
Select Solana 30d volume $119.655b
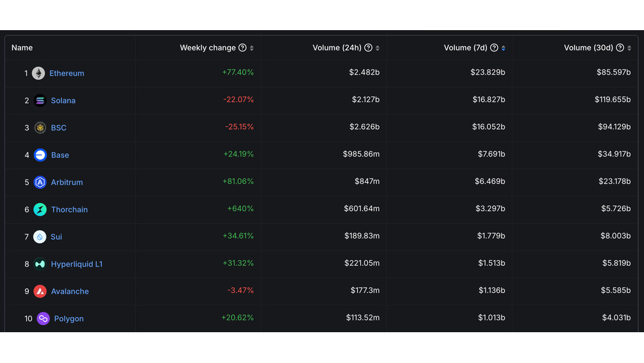click(x=613, y=100)
